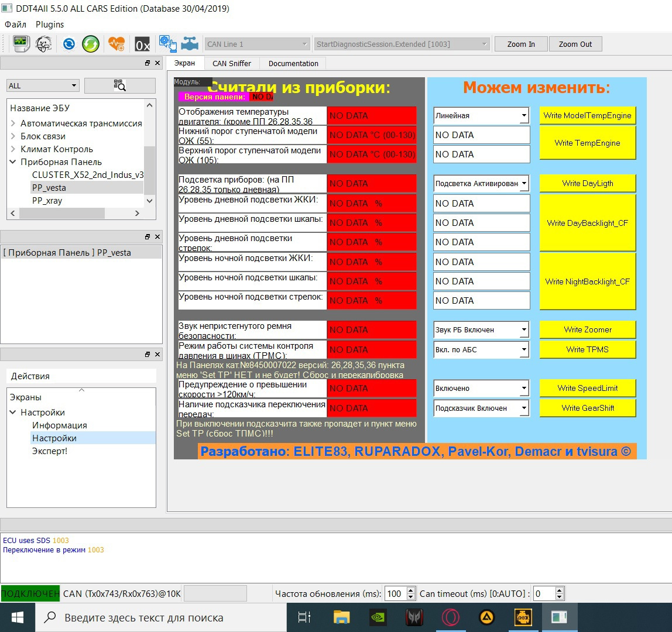672x632 pixels.
Task: Collapse Приборная Панель tree node
Action: [13, 162]
